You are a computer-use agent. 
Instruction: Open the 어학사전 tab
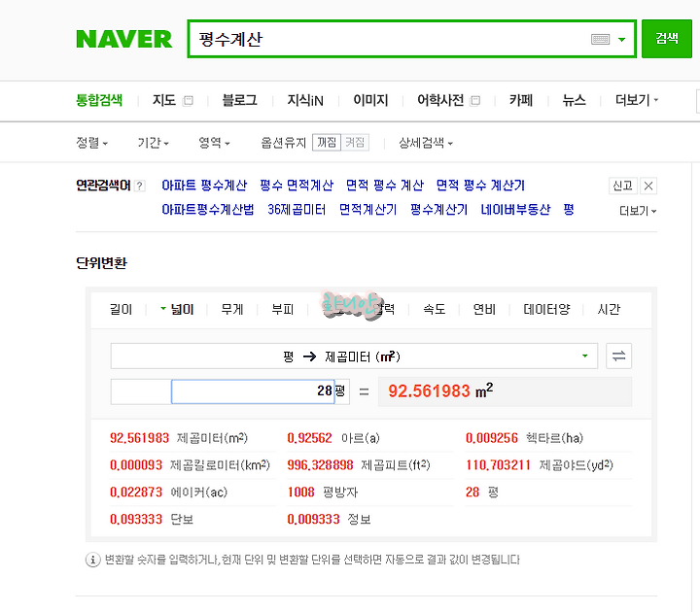click(x=440, y=100)
